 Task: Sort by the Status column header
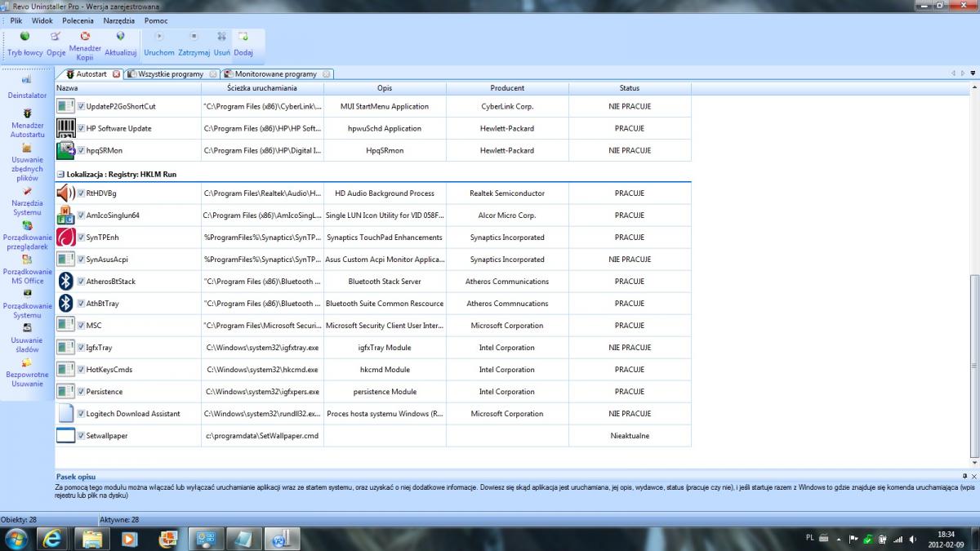[x=630, y=87]
